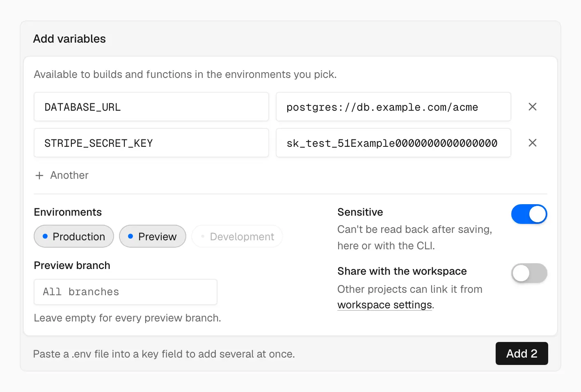Click the Sensitive label text
This screenshot has height=392, width=581.
[x=360, y=212]
